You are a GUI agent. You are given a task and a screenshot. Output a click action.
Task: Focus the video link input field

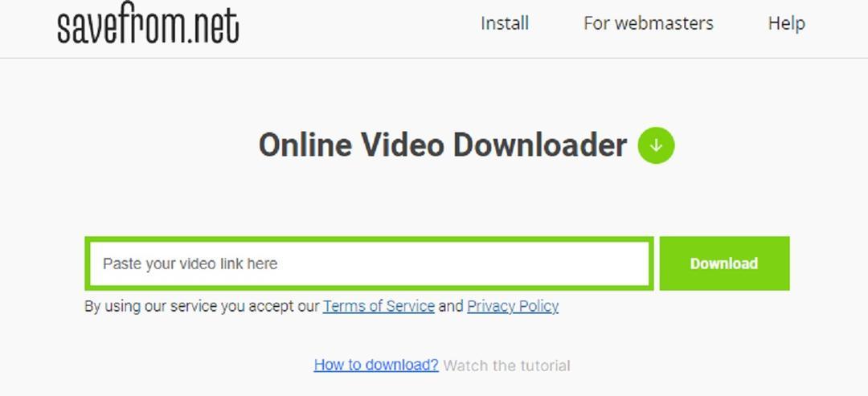[x=369, y=263]
